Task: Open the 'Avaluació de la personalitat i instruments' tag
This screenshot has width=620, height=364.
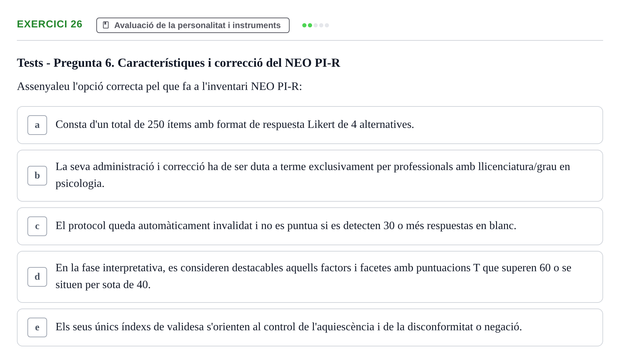Action: [x=193, y=25]
